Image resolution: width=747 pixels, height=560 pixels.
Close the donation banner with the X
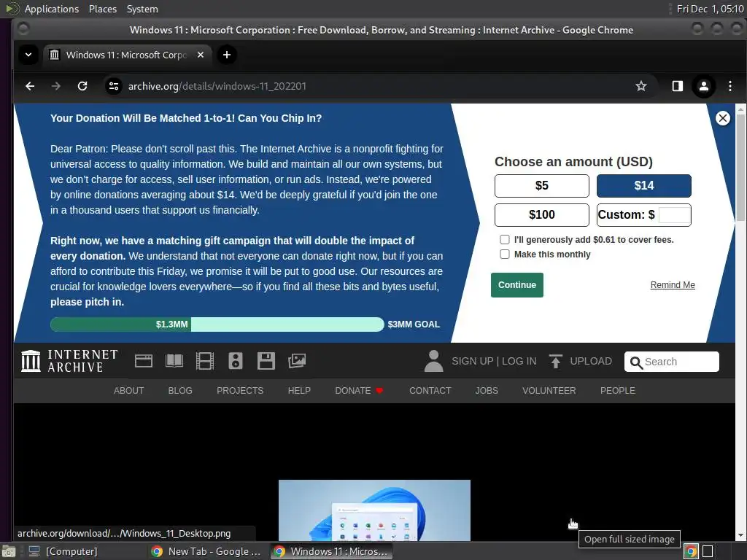pos(723,118)
